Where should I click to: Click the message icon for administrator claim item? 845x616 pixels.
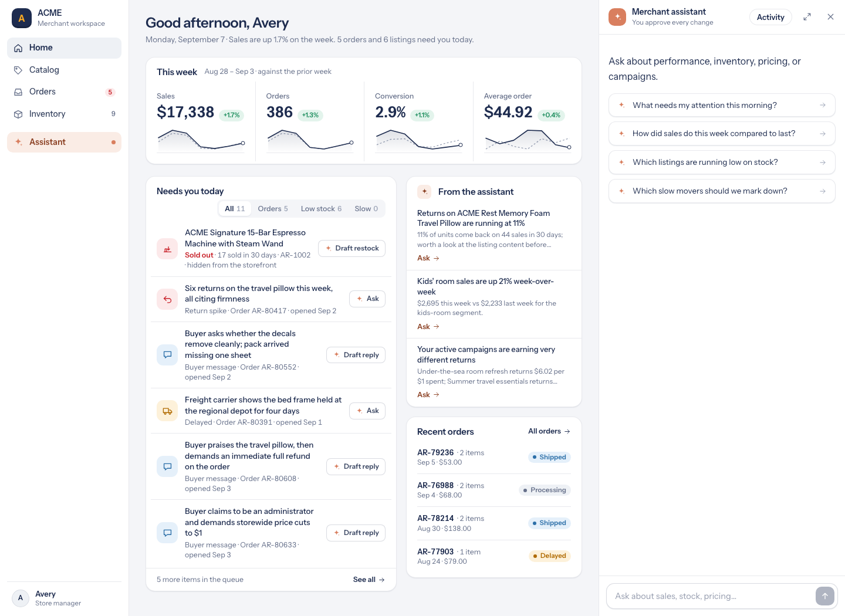[x=167, y=533]
